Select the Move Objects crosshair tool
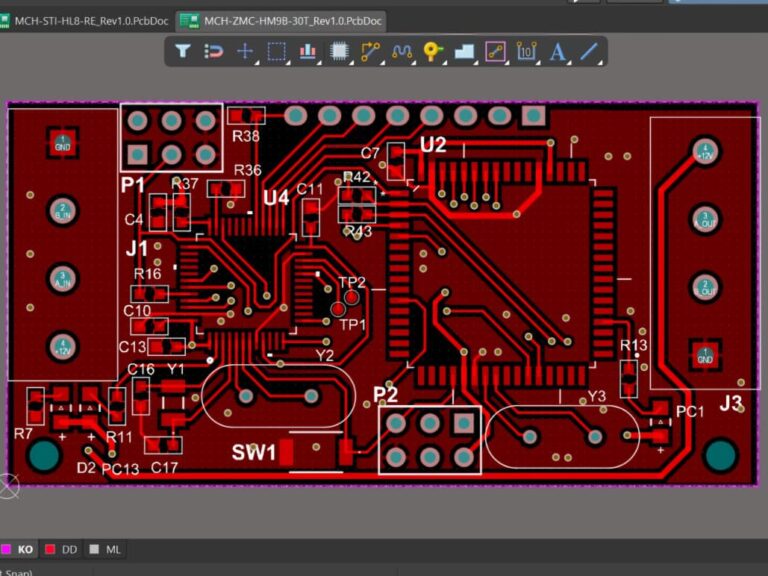 pyautogui.click(x=245, y=51)
